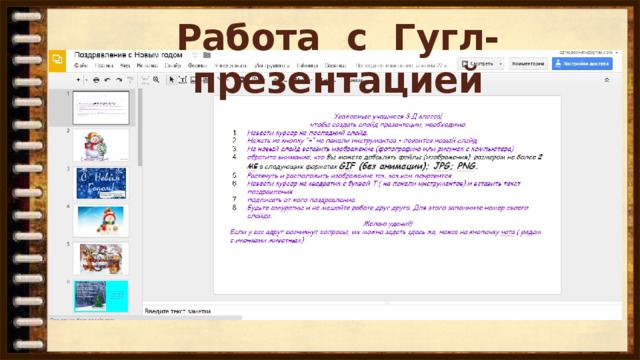640x360 pixels.
Task: Collapse the menus with double chevron
Action: (x=607, y=80)
